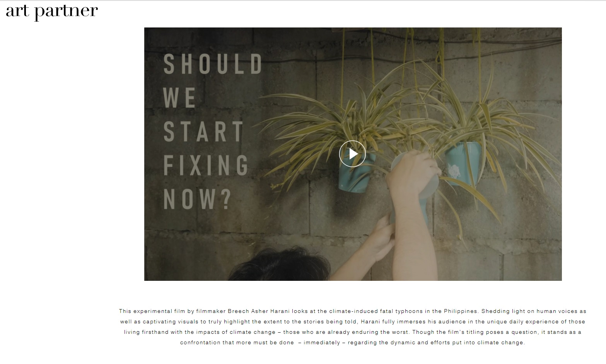This screenshot has height=364, width=606.
Task: Click the final line 'confrontation that more must be done'
Action: tap(353, 342)
